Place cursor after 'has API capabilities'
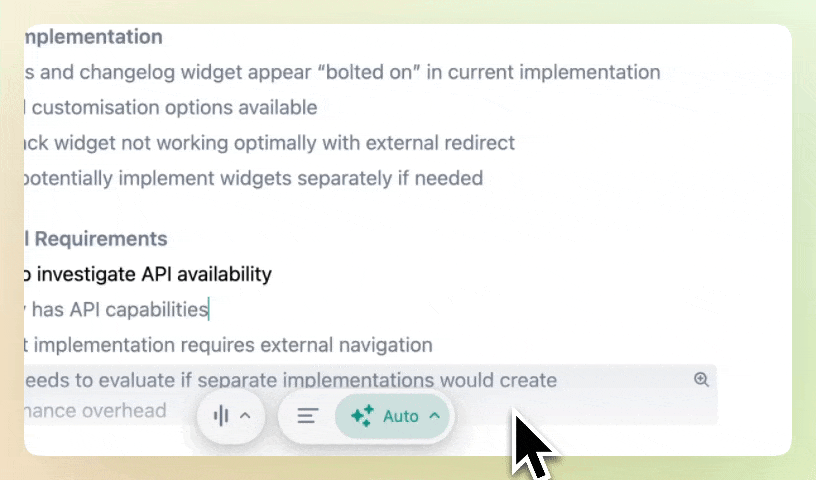Screen dimensions: 816x480 click(209, 310)
